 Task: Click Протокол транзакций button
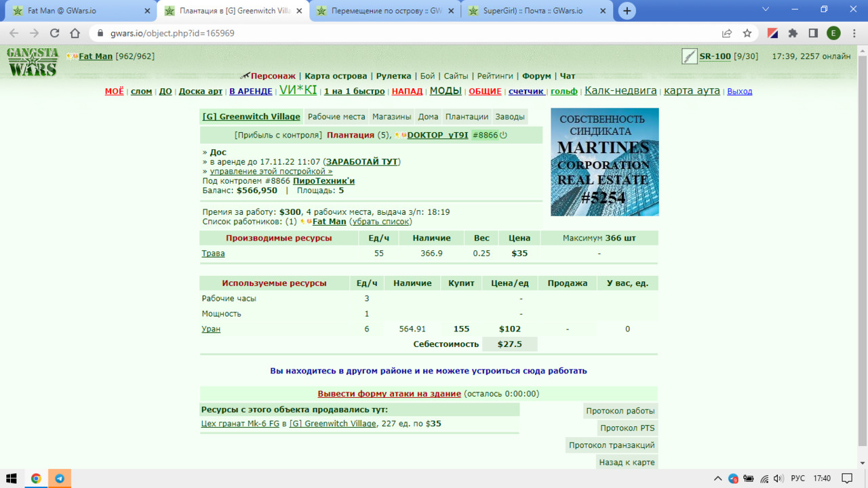point(612,445)
